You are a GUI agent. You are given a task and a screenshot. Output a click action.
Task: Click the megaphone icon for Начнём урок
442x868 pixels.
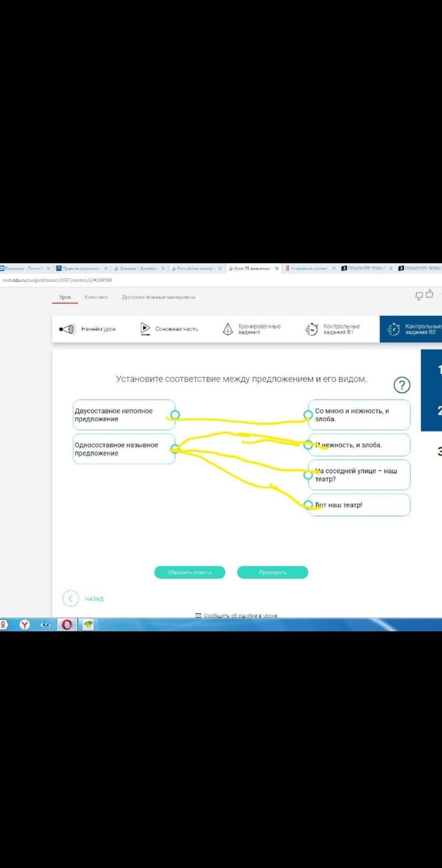[x=67, y=329]
